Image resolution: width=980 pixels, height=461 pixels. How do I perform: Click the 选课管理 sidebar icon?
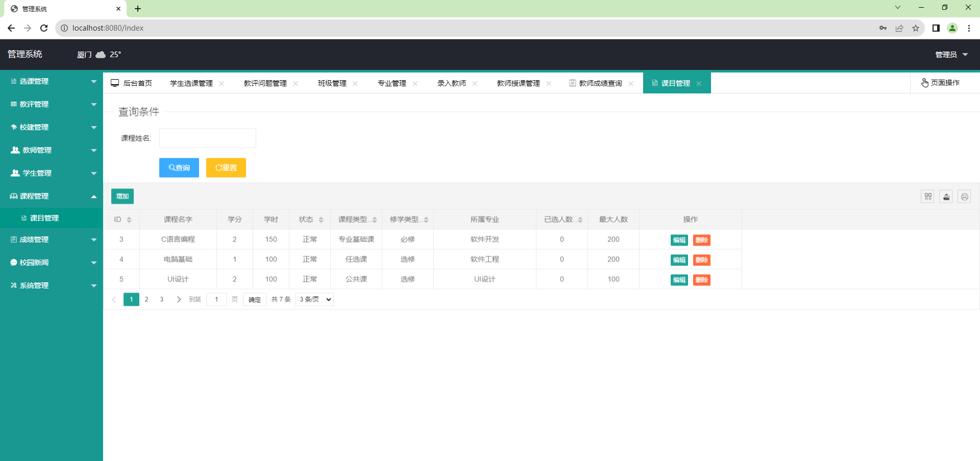click(x=13, y=81)
